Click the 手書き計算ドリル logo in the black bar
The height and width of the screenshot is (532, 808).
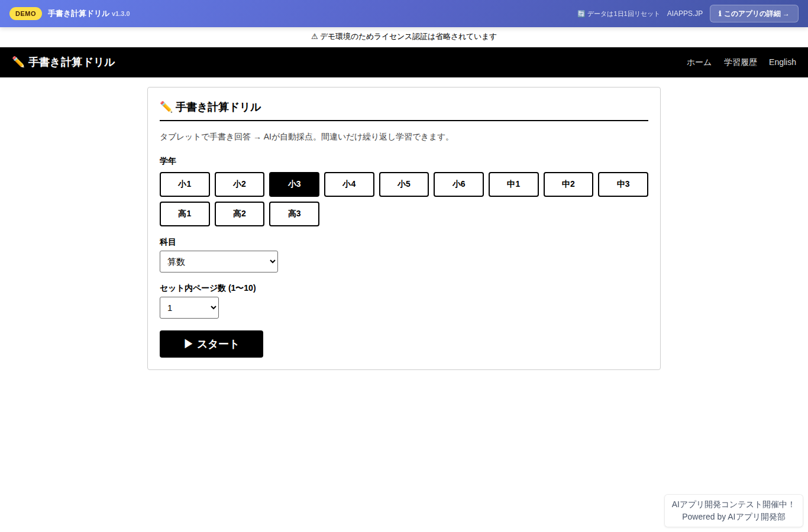coord(63,62)
